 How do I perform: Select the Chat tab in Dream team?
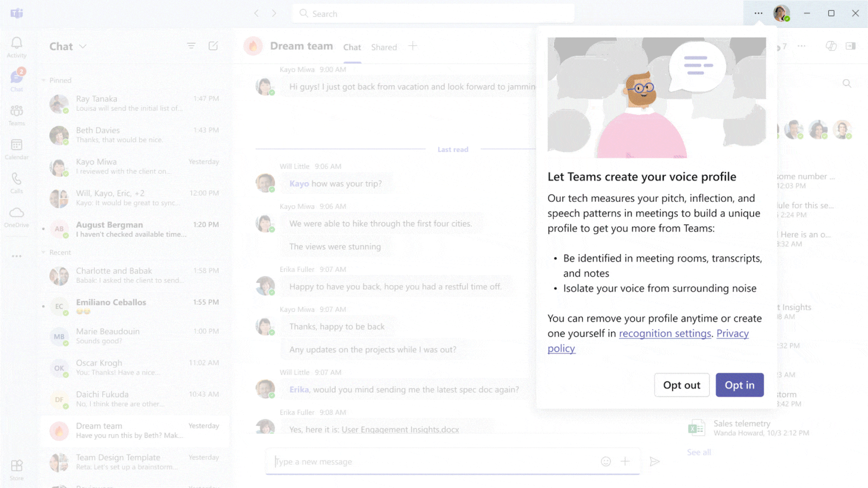(x=352, y=47)
